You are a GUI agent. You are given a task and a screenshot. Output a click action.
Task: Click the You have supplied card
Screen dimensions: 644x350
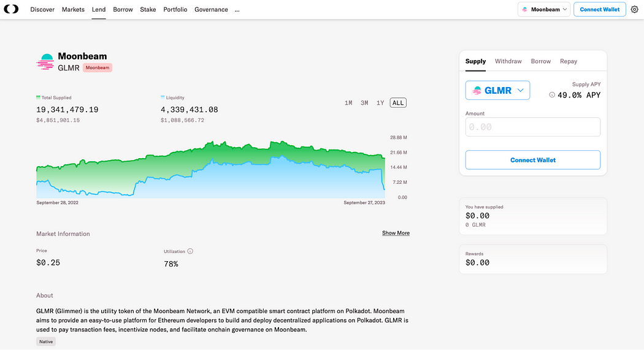point(533,216)
